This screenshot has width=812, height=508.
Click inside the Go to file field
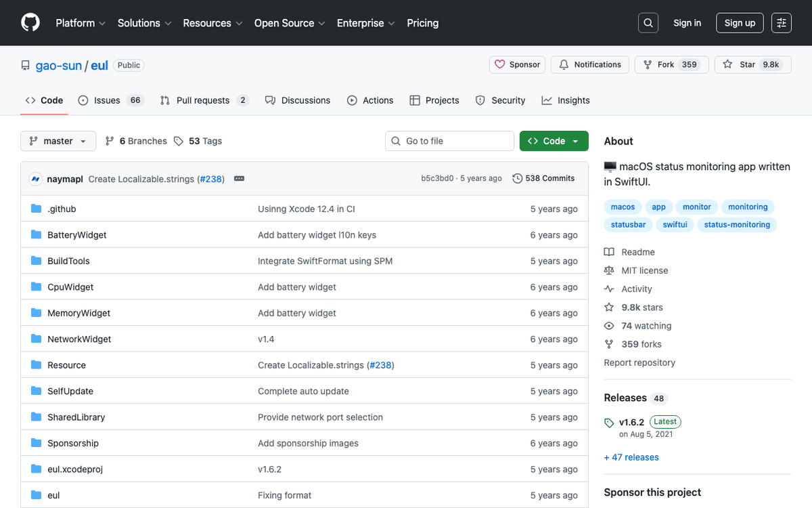click(449, 141)
